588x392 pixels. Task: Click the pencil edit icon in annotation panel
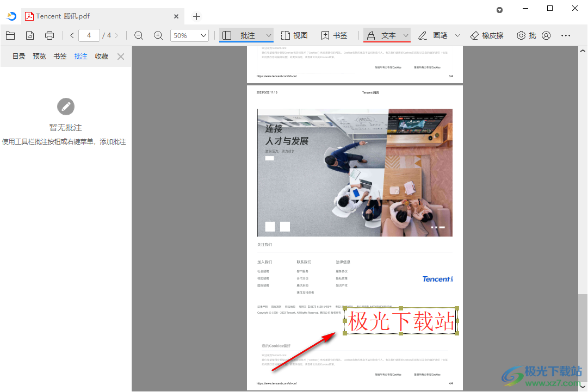coord(66,107)
